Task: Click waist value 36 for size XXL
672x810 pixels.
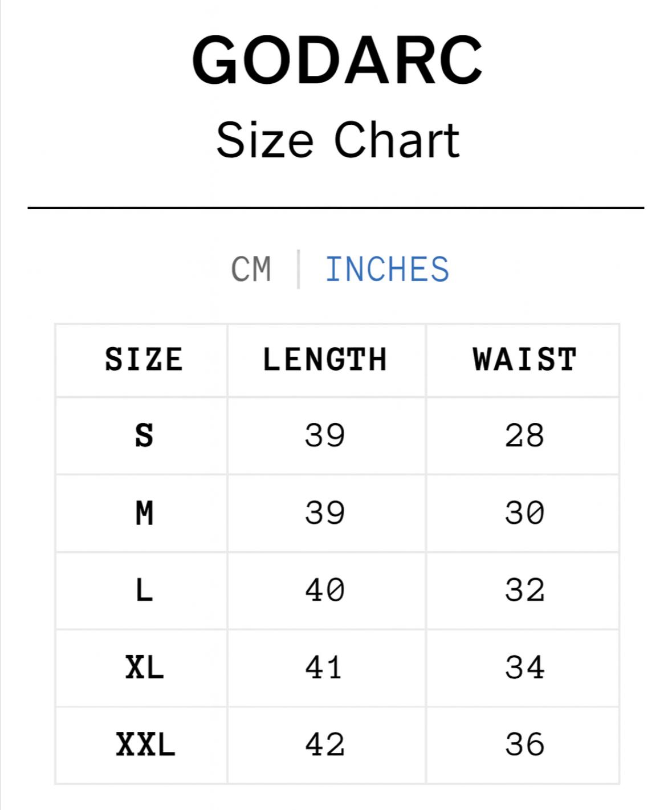Action: click(524, 745)
